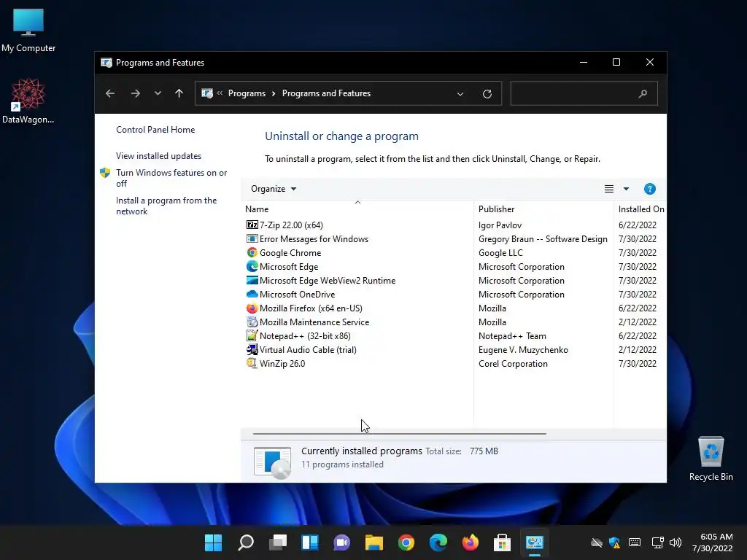This screenshot has height=560, width=747.
Task: Click the search magnifier in search box
Action: pyautogui.click(x=643, y=94)
